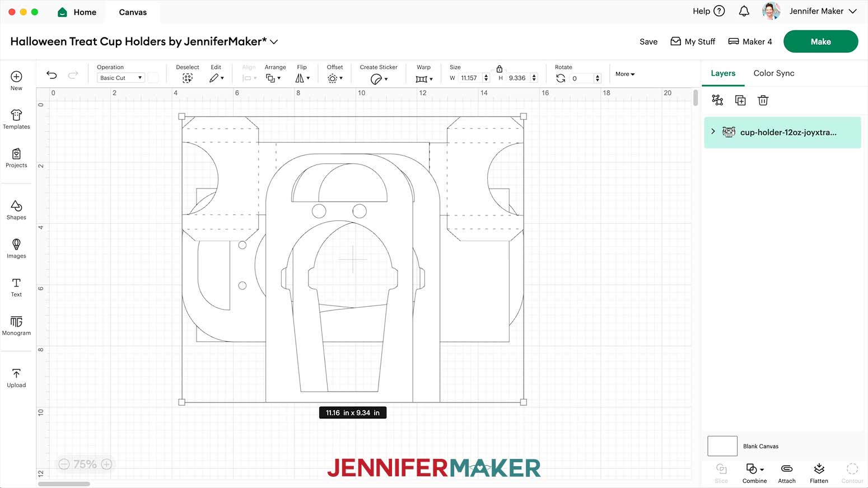This screenshot has width=868, height=488.
Task: Open the Projects panel
Action: [16, 158]
